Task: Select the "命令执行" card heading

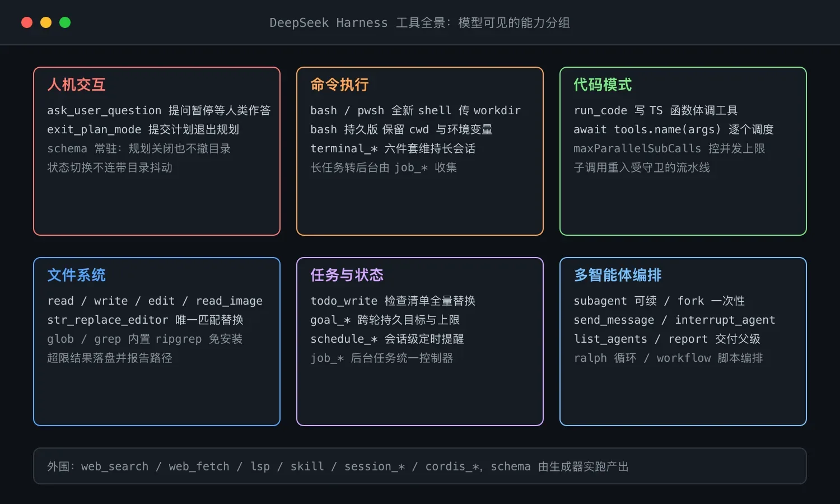Action: coord(340,85)
